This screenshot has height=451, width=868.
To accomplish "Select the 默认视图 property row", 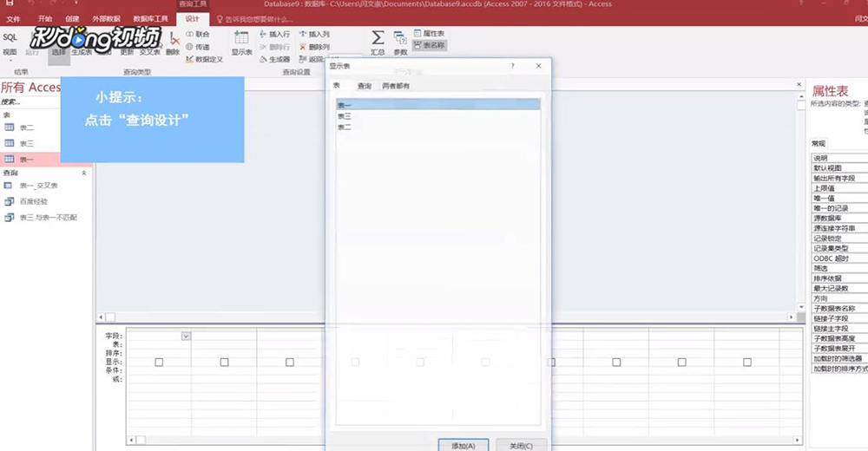I will pyautogui.click(x=839, y=168).
